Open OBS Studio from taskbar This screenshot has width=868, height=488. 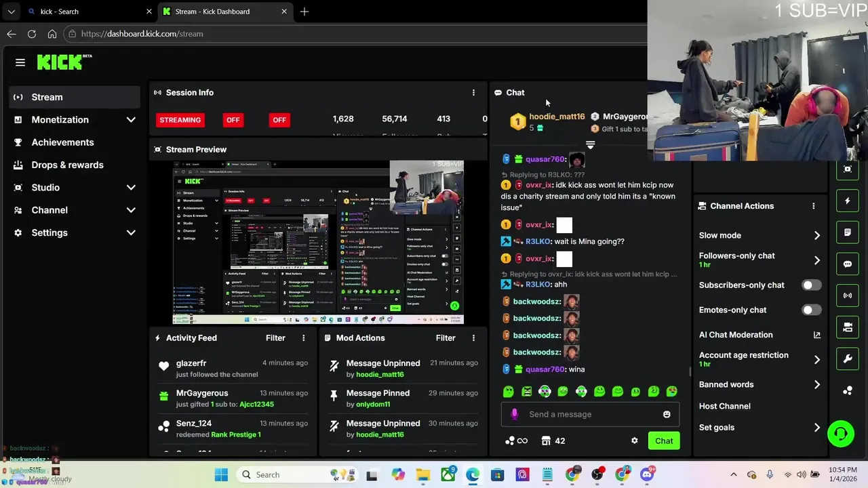(x=597, y=474)
